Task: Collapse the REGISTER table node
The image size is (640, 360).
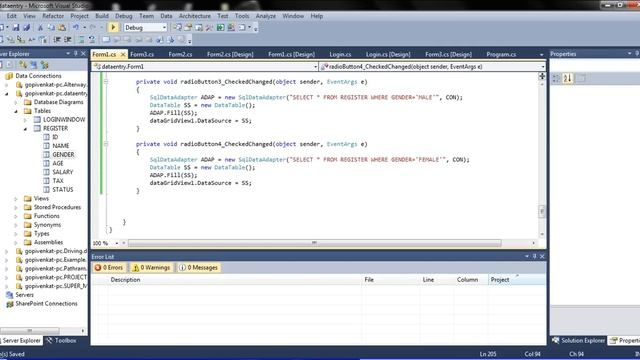Action: [25, 129]
